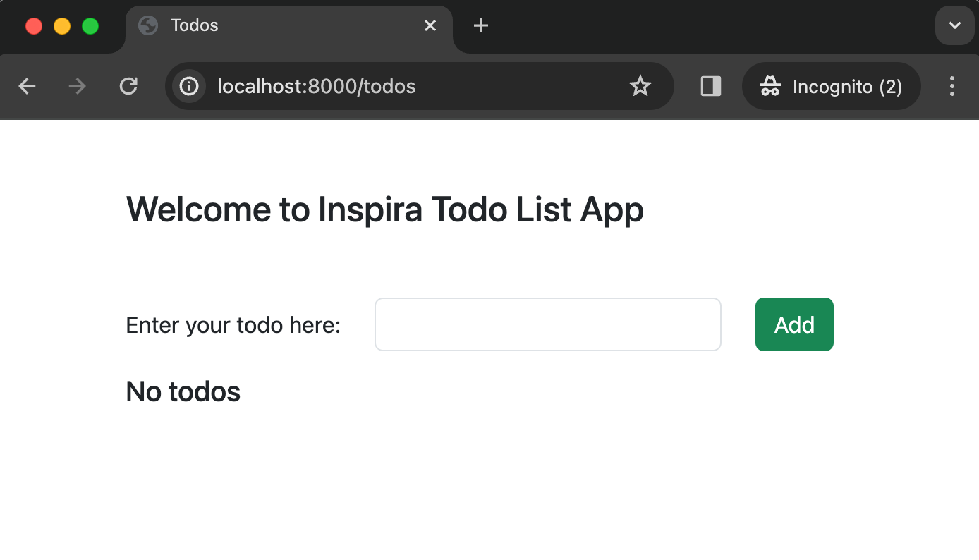This screenshot has height=560, width=979.
Task: Click the green Add button
Action: (794, 324)
